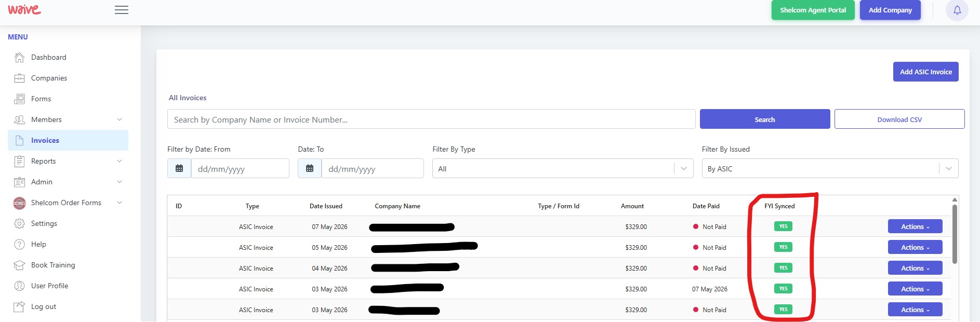The image size is (980, 322).
Task: Click the Members people icon
Action: pyautogui.click(x=19, y=119)
